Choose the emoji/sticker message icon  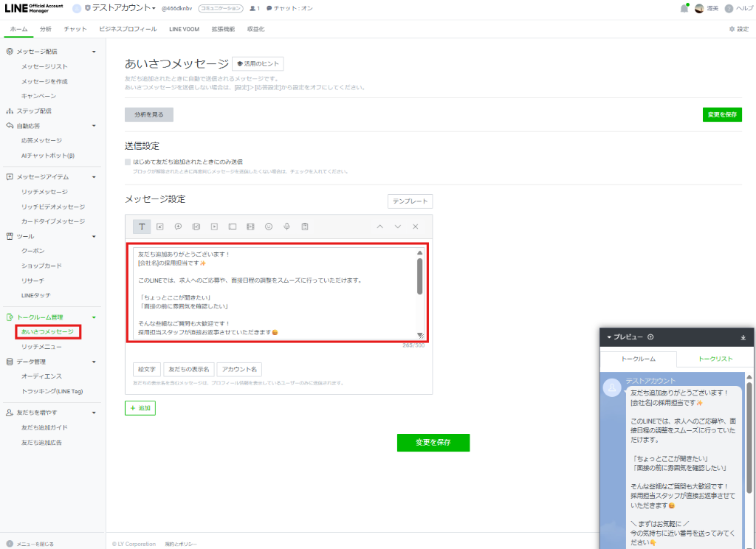click(x=269, y=227)
